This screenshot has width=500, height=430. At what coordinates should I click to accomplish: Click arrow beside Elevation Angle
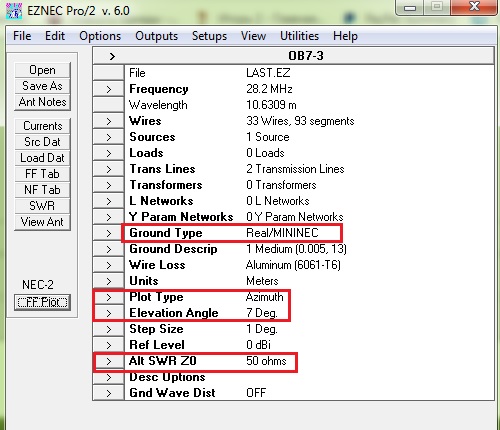[x=108, y=313]
